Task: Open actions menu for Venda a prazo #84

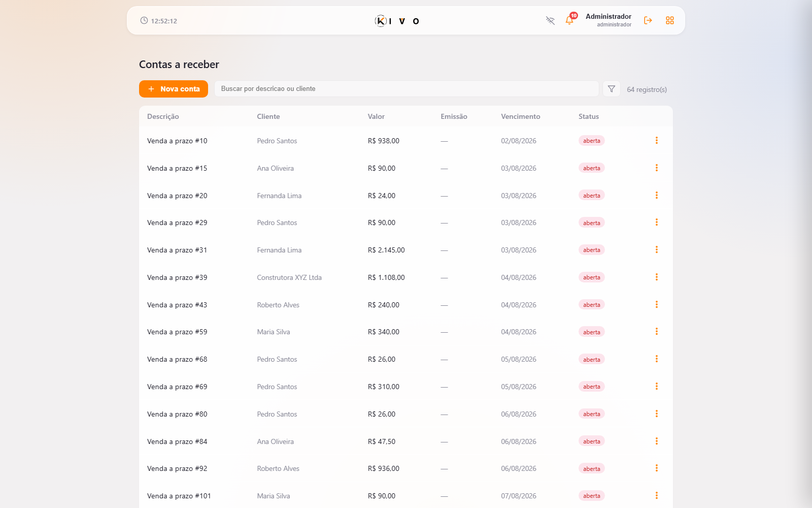Action: pyautogui.click(x=656, y=441)
